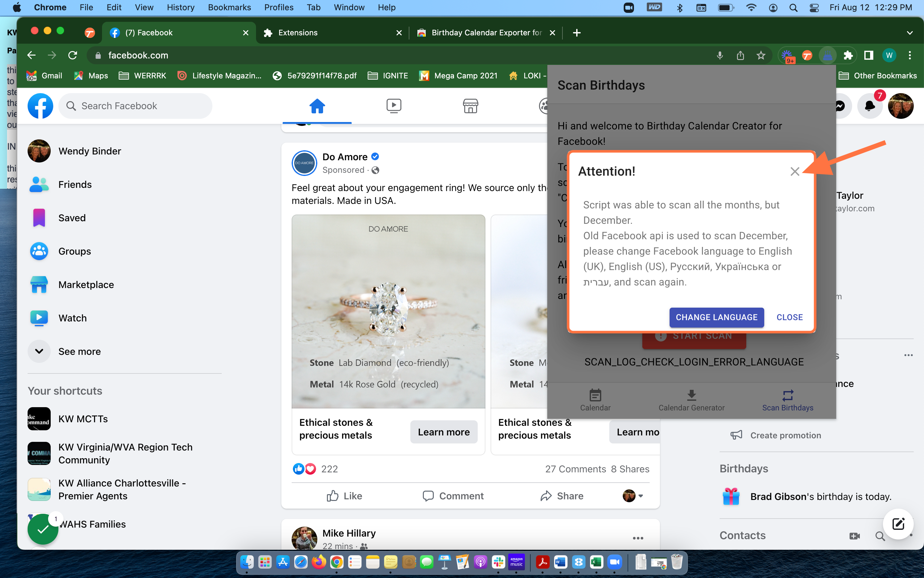Open the Calendar tab in extension popup

pos(595,400)
